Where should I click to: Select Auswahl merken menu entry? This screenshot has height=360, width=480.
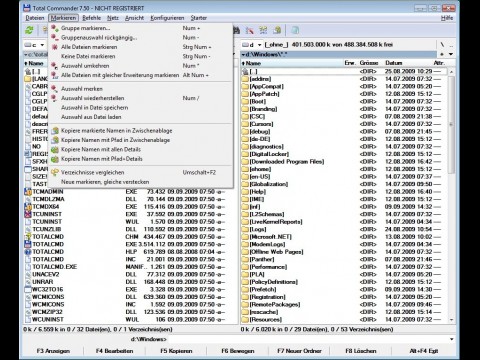click(140, 89)
